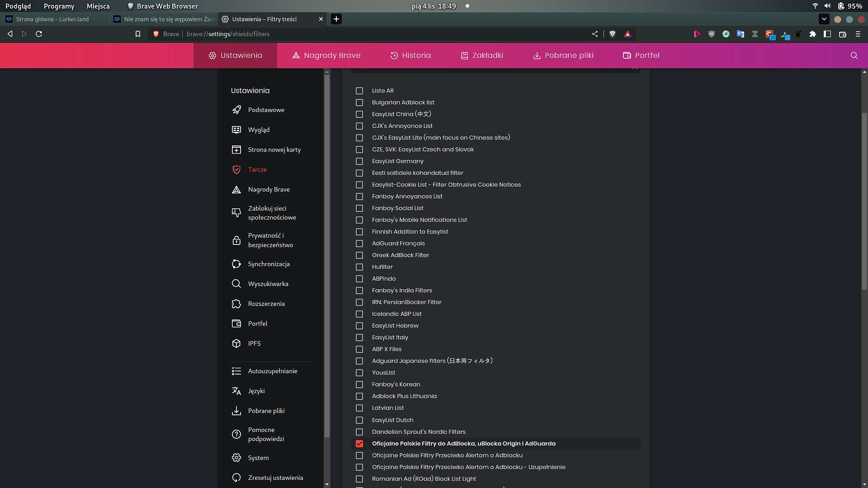This screenshot has height=488, width=868.
Task: Click sidebar scroll down arrow
Action: pos(327,484)
